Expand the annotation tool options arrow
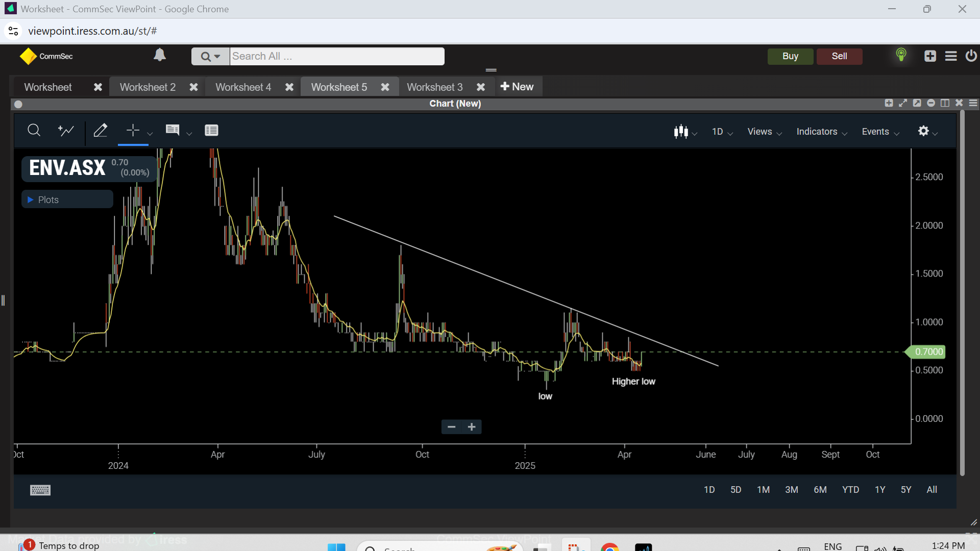The height and width of the screenshot is (551, 980). point(189,134)
